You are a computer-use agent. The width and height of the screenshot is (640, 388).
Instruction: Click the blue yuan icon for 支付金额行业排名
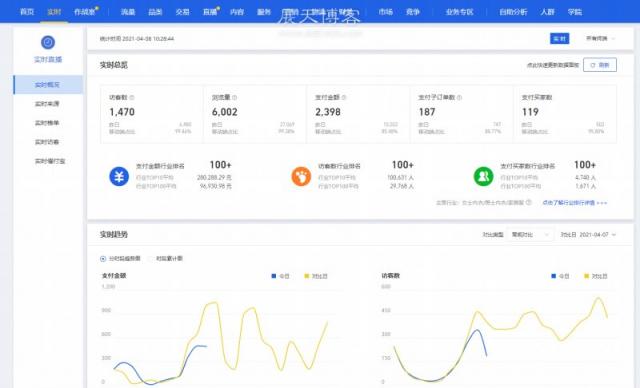(x=119, y=176)
